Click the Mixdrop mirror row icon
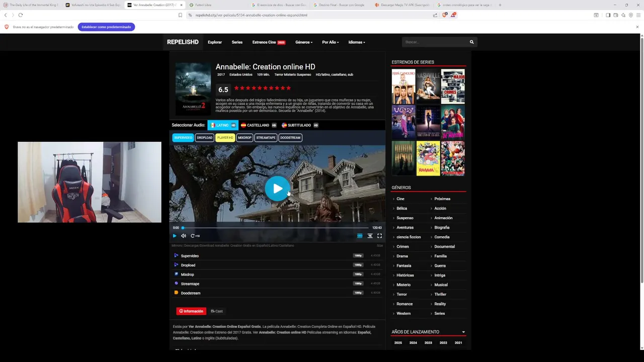 click(176, 275)
